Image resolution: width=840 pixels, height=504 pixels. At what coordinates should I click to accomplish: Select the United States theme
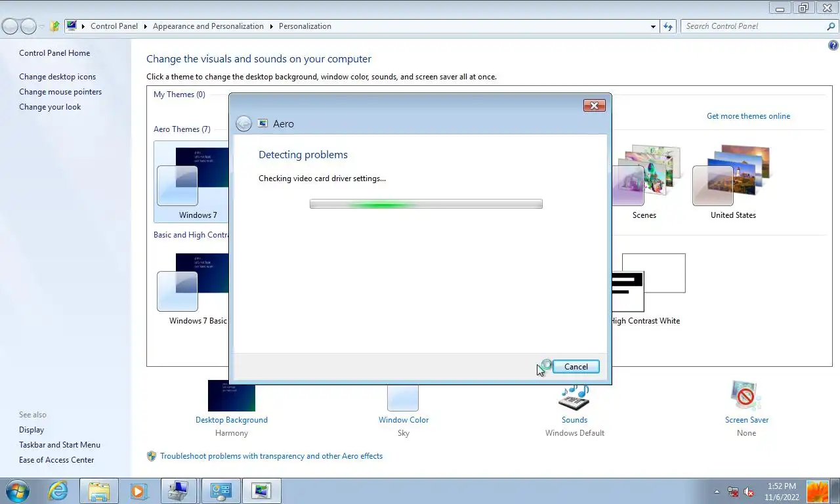[x=733, y=182]
